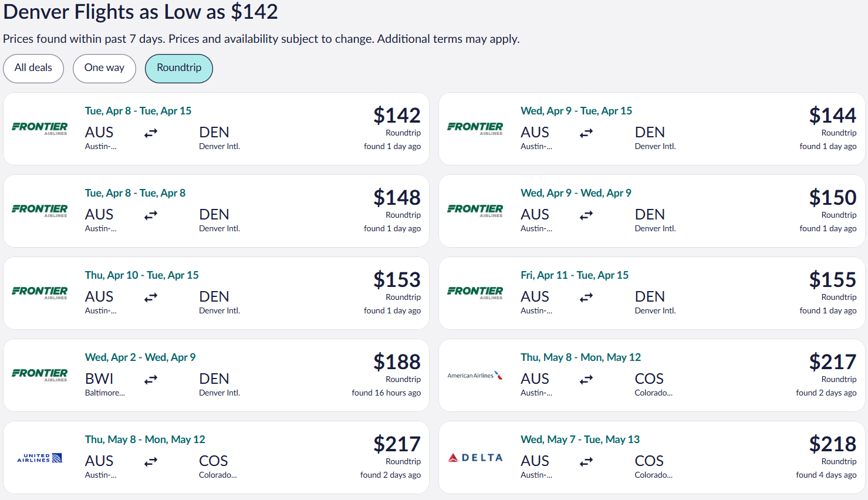
Task: Show All deals filter
Action: pos(33,68)
